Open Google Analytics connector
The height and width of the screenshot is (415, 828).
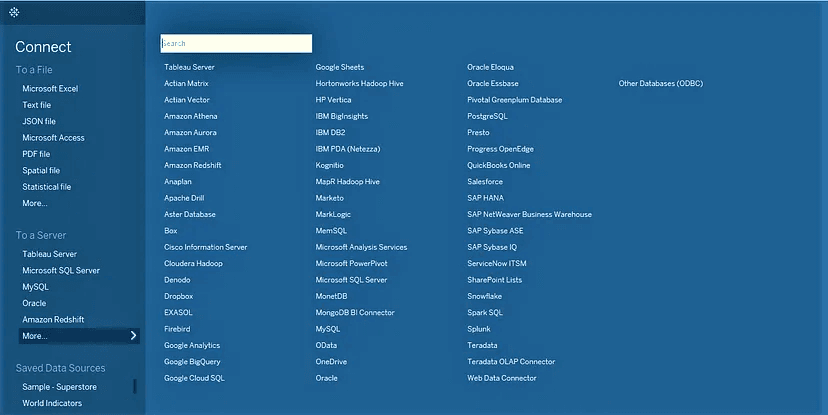click(192, 345)
